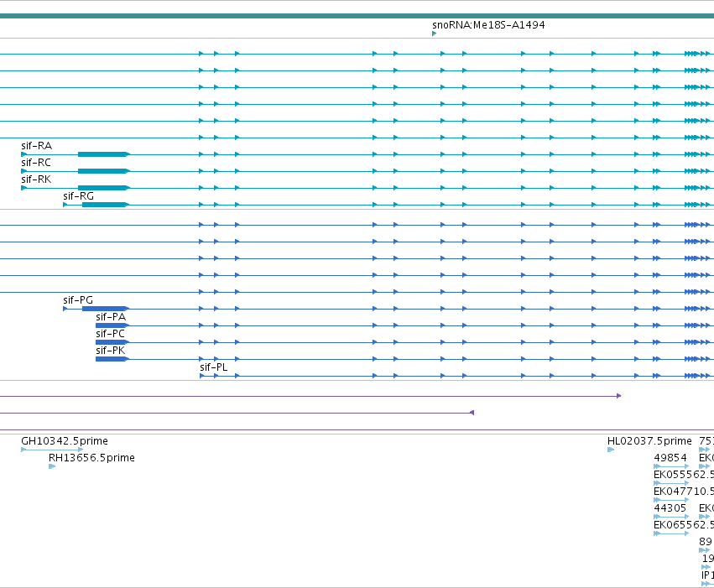Select the sif-RK transcript label

tap(36, 180)
